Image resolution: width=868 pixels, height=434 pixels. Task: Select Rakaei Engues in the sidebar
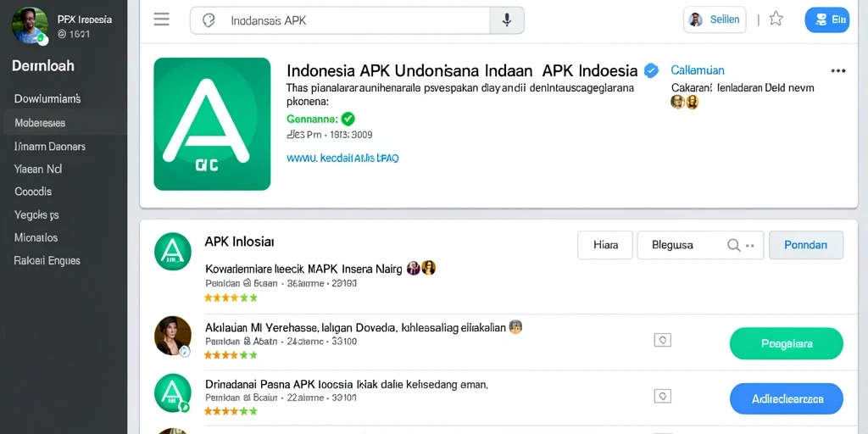[47, 260]
